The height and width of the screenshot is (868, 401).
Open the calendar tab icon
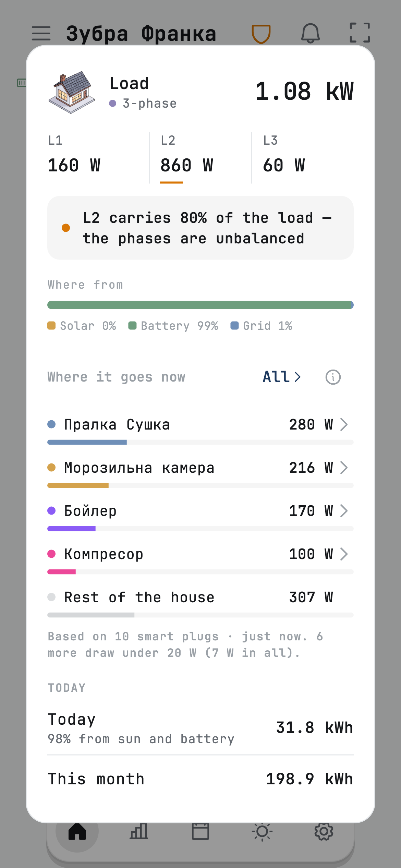(x=200, y=831)
